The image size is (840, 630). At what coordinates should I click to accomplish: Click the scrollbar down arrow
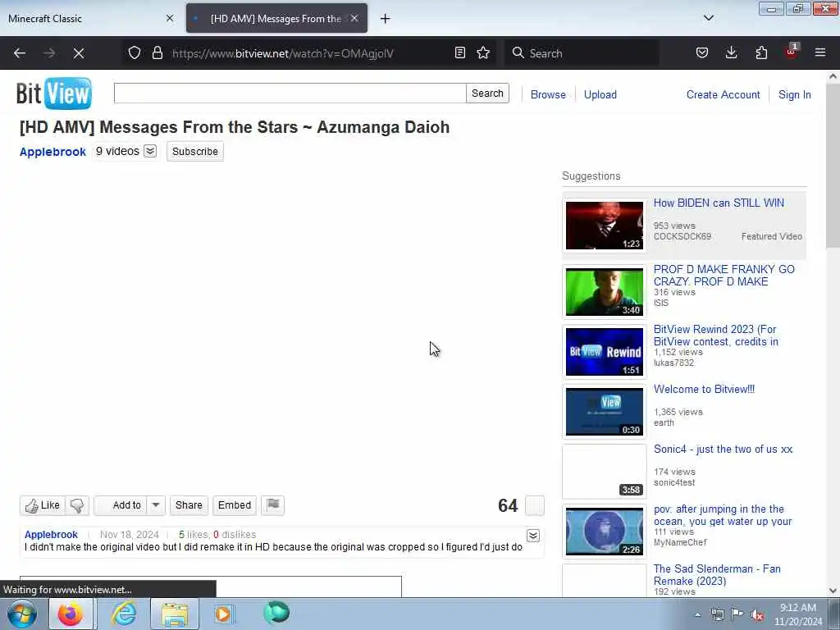[x=833, y=591]
